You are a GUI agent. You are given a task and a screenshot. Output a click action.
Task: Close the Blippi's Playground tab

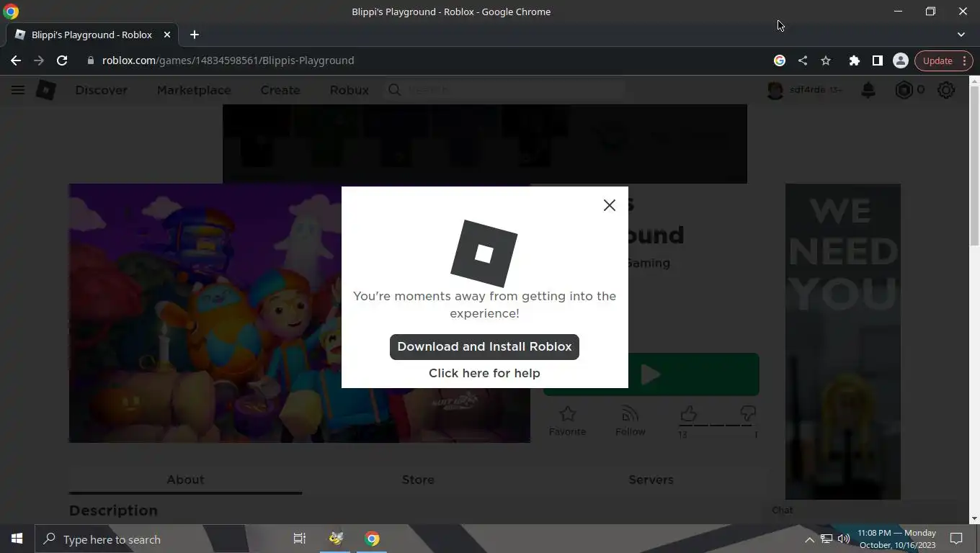coord(167,35)
